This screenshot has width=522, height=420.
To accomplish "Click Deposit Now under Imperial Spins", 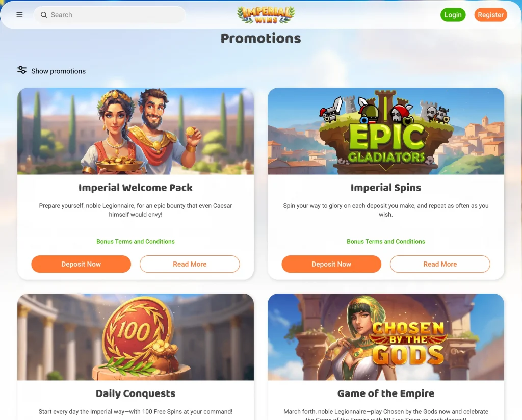I will coord(331,264).
